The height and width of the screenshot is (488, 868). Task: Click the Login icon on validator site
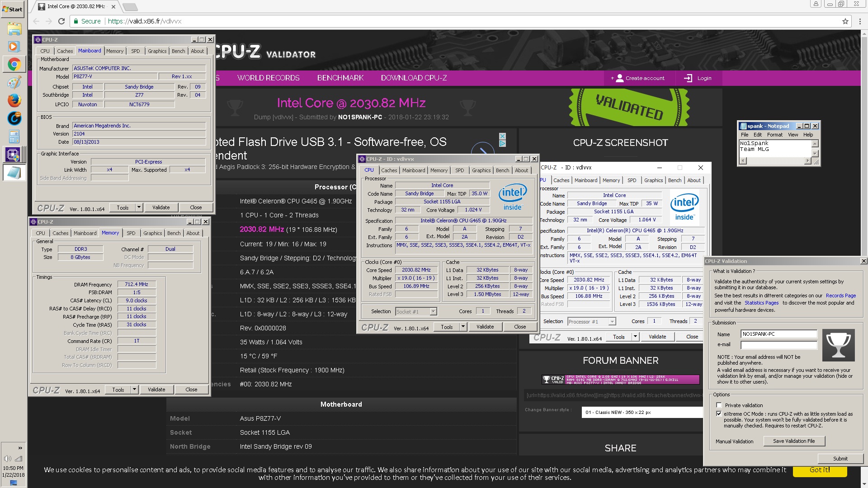pos(688,78)
